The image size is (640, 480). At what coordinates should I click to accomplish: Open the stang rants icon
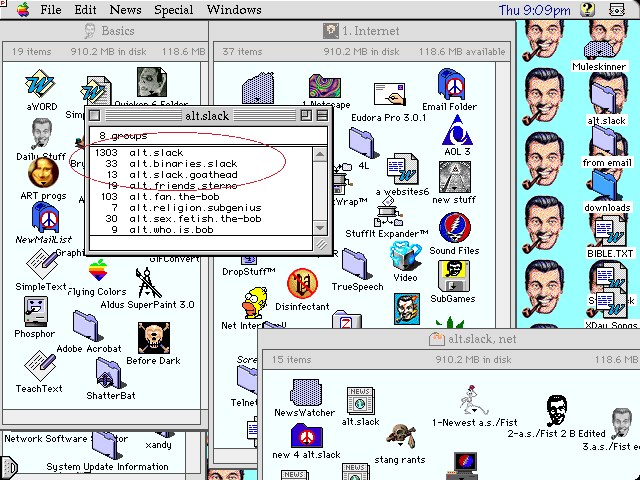pyautogui.click(x=401, y=437)
